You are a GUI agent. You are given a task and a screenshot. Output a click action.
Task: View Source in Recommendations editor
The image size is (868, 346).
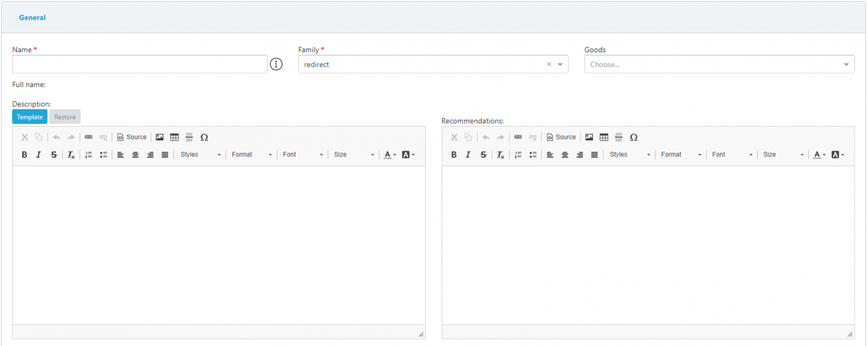click(x=561, y=137)
